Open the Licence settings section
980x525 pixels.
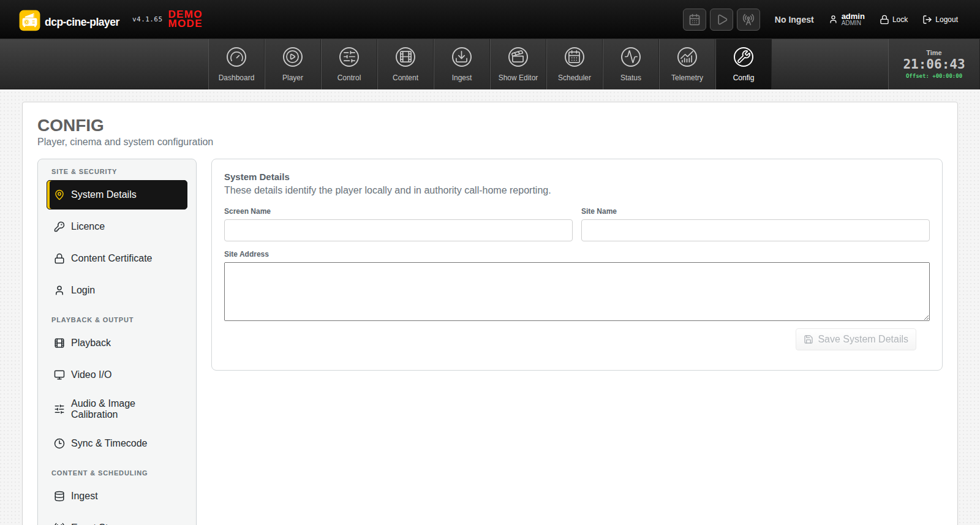point(117,227)
